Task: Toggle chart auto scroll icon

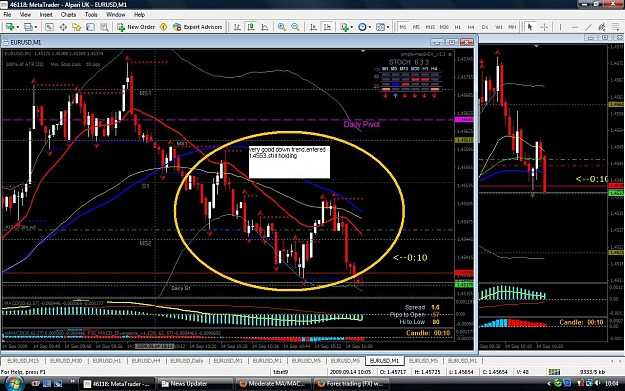Action: tap(313, 27)
